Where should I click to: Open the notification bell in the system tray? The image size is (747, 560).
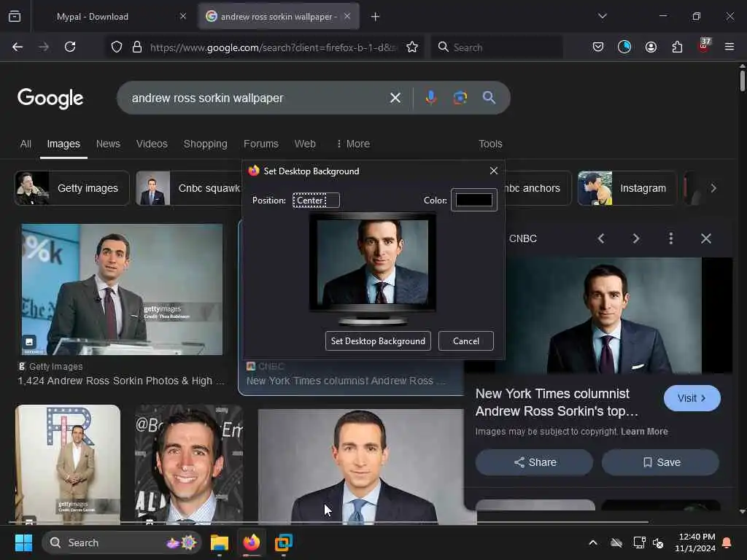(727, 542)
